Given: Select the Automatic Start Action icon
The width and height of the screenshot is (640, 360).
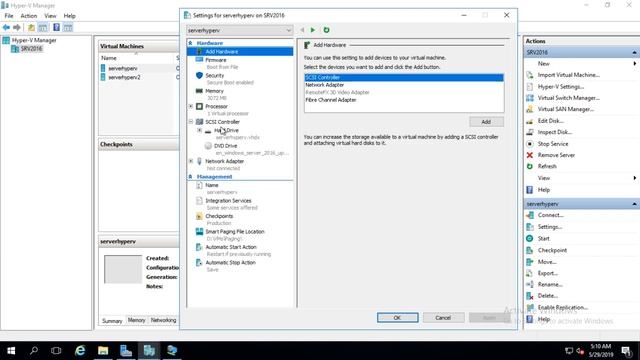Looking at the screenshot, I should coord(199,247).
